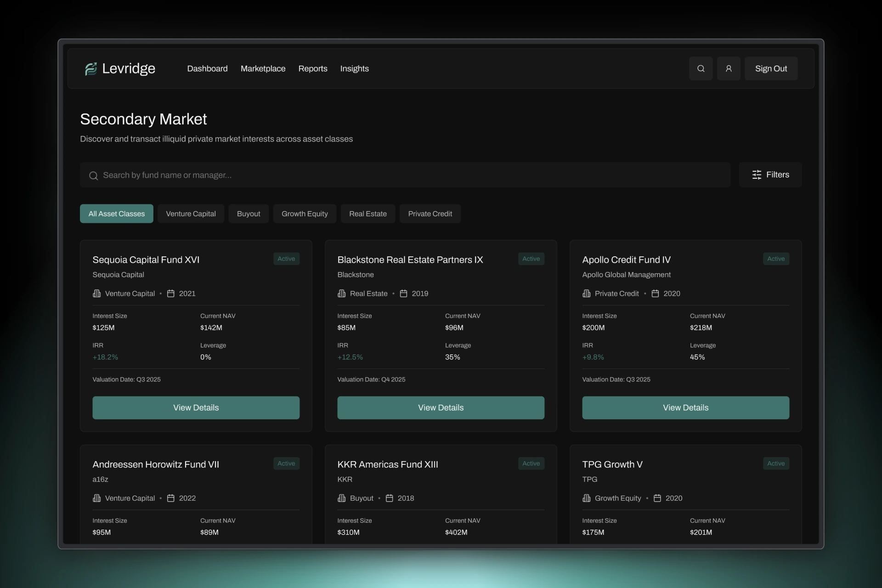The width and height of the screenshot is (882, 588).
Task: Click building icon next to Private Credit on Apollo card
Action: [x=586, y=293]
